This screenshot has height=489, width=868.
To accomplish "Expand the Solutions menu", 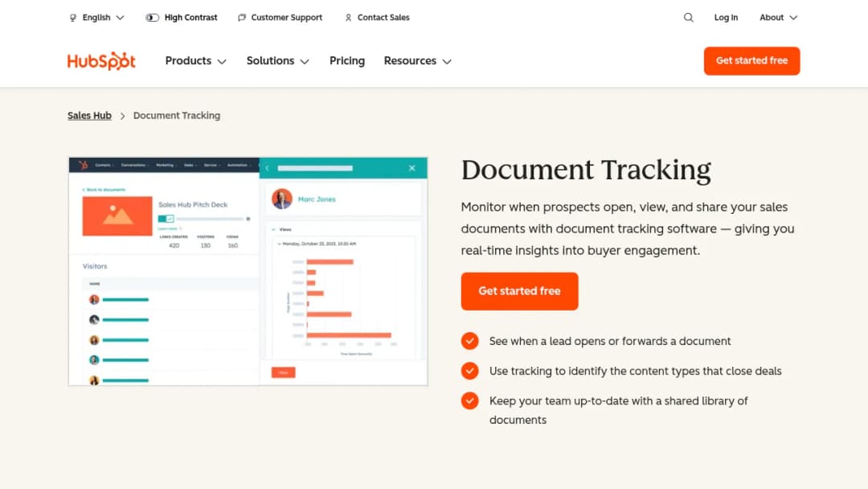I will 277,61.
